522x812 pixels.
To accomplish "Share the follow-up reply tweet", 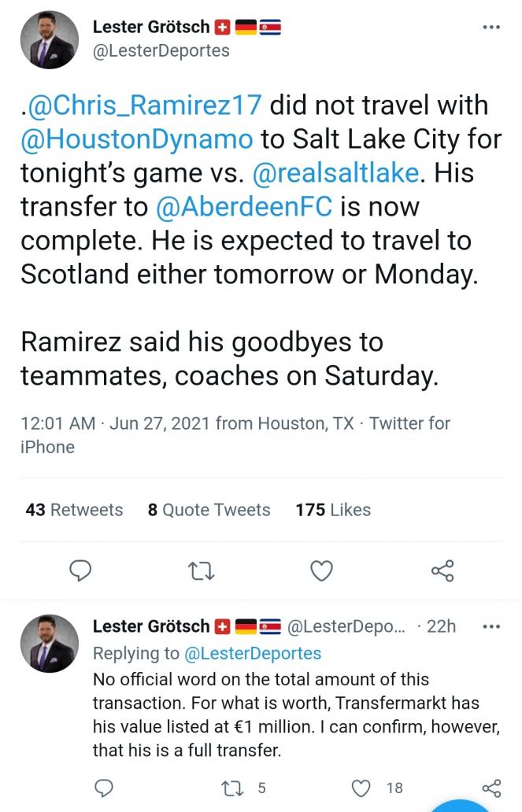I will click(491, 787).
